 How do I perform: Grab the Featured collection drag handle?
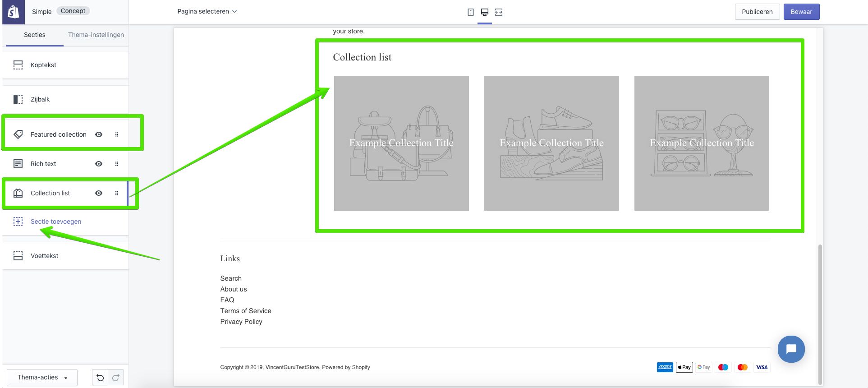tap(117, 134)
